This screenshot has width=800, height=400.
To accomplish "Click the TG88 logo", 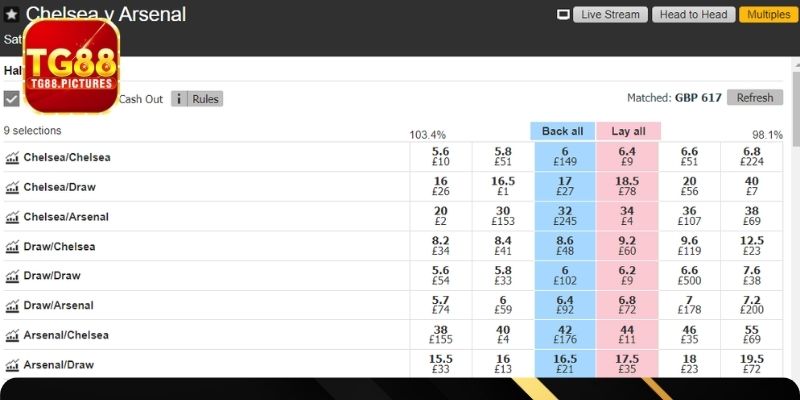I will coord(71,65).
